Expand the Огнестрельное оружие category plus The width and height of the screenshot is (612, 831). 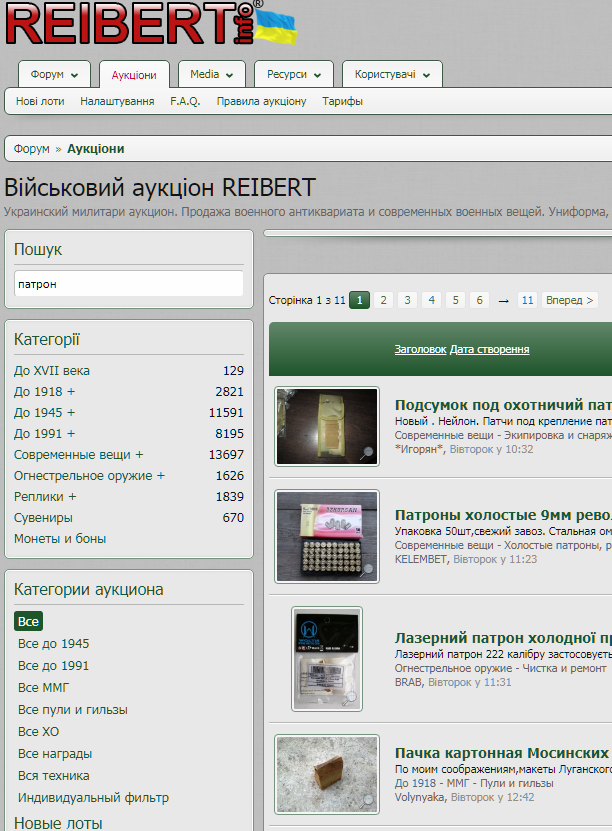click(161, 476)
